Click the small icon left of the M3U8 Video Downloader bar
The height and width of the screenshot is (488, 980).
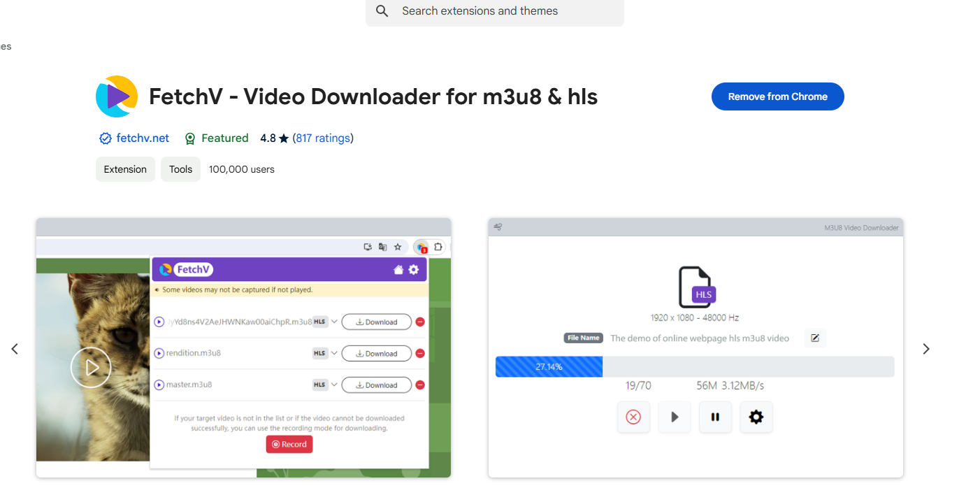pos(498,227)
